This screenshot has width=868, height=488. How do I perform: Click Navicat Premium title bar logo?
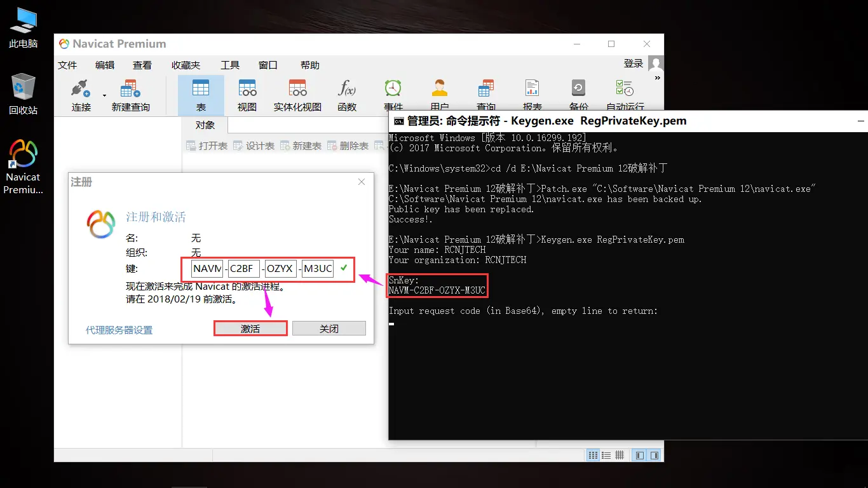point(64,44)
